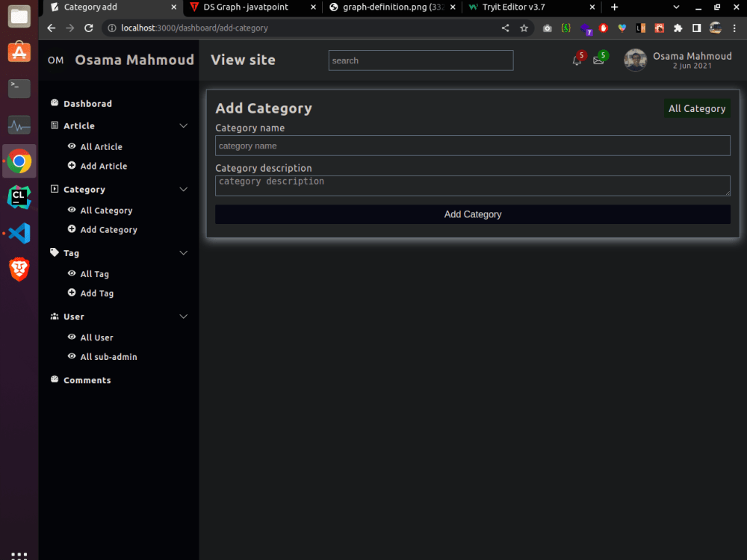The image size is (747, 560).
Task: Open Add Article page link
Action: tap(103, 166)
